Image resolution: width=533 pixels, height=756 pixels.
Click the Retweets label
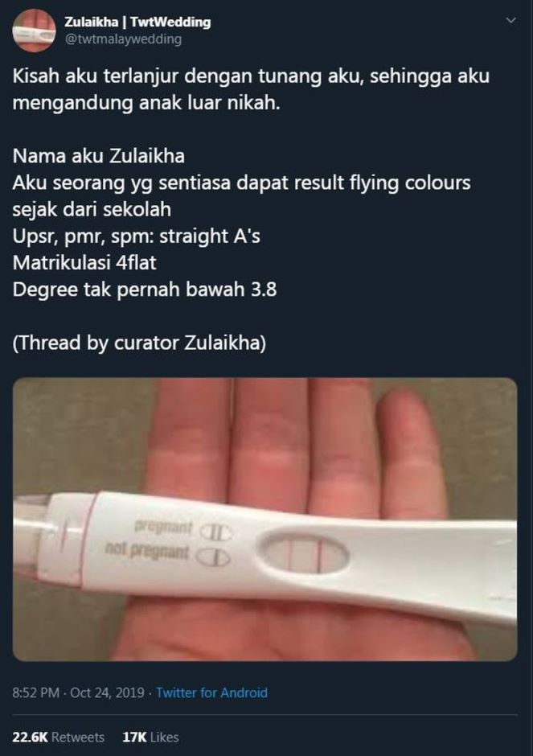click(78, 738)
